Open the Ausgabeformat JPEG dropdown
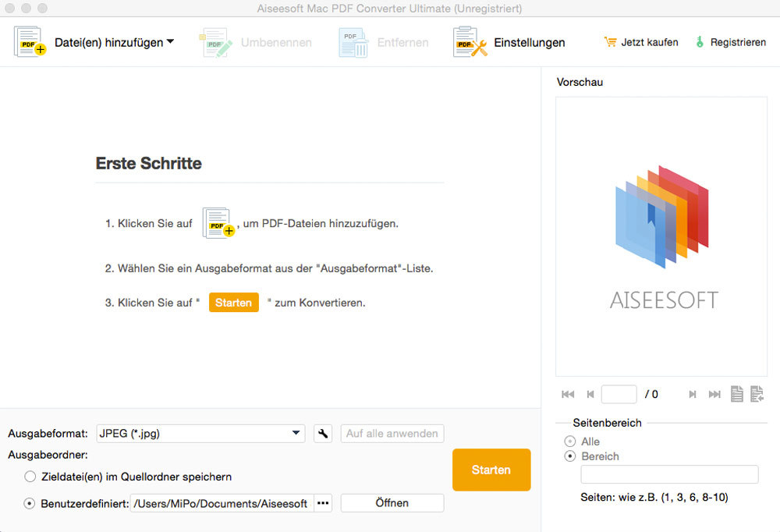The width and height of the screenshot is (780, 532). [x=200, y=434]
